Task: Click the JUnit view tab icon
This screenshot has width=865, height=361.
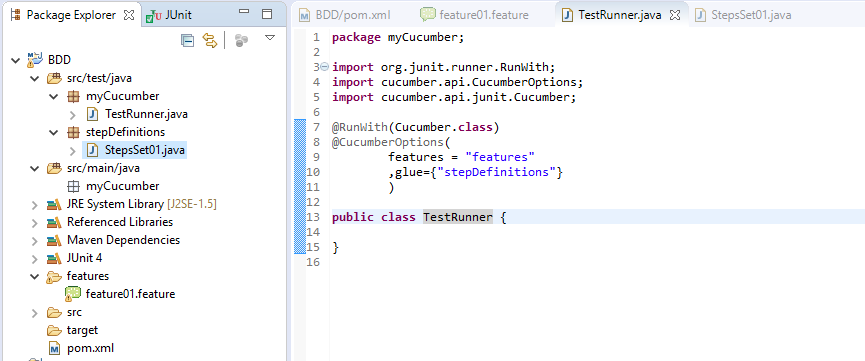Action: pos(154,16)
